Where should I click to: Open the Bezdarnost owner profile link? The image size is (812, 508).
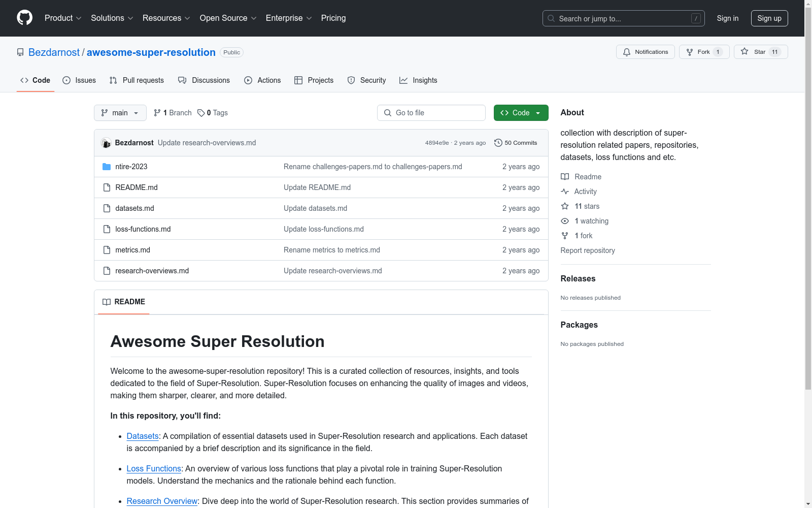click(x=54, y=52)
